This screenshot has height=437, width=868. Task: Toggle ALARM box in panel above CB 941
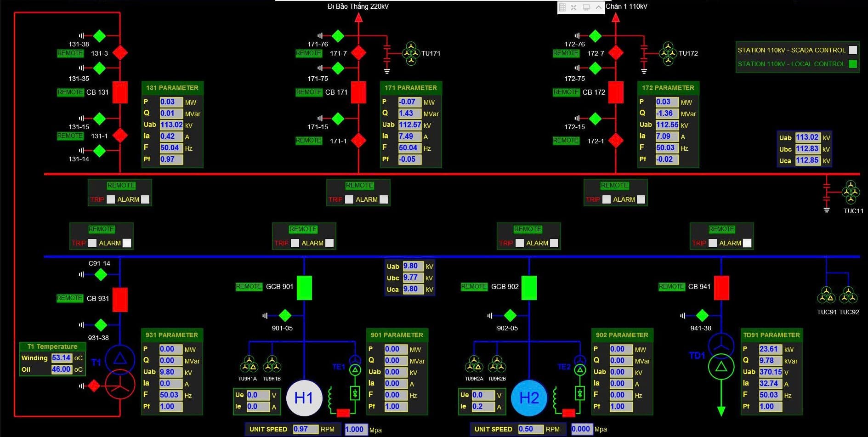(747, 243)
